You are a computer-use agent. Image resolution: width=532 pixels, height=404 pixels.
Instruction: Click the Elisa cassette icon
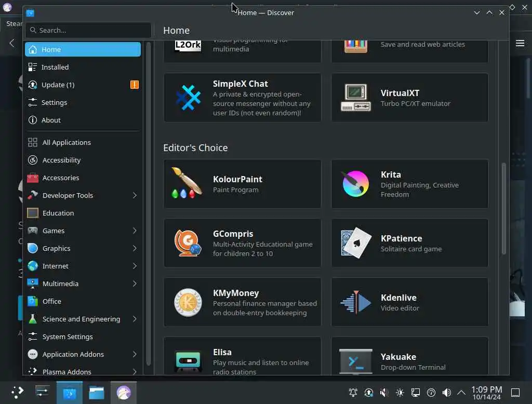[x=188, y=361]
